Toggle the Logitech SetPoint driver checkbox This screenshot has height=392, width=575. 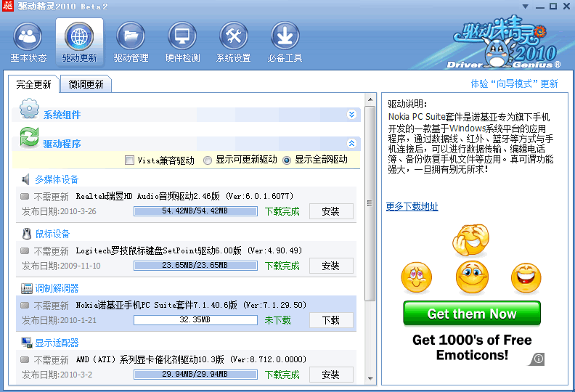(25, 251)
